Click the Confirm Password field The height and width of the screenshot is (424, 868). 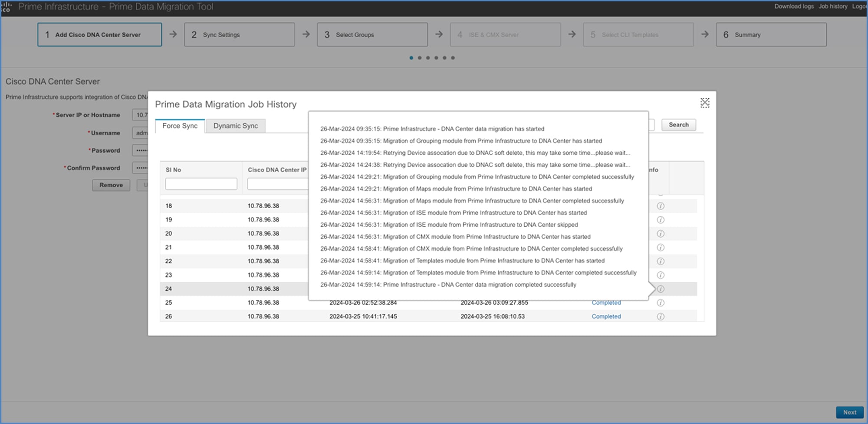point(140,168)
